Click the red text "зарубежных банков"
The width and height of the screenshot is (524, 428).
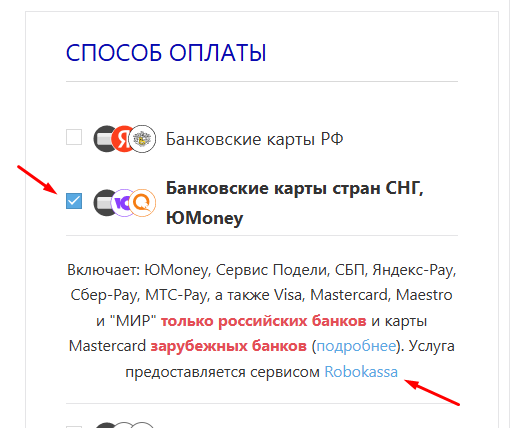tap(229, 346)
